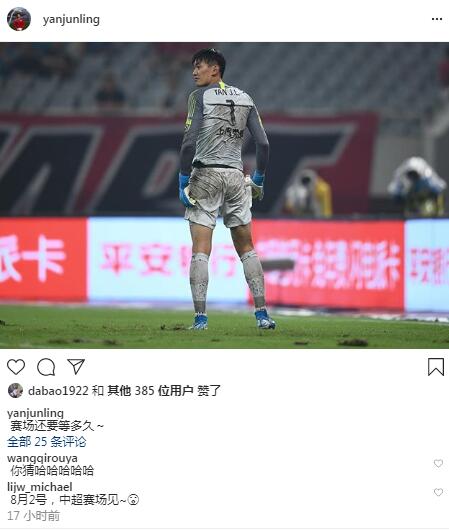Like the post with the heart icon
This screenshot has width=449, height=530.
(x=16, y=367)
